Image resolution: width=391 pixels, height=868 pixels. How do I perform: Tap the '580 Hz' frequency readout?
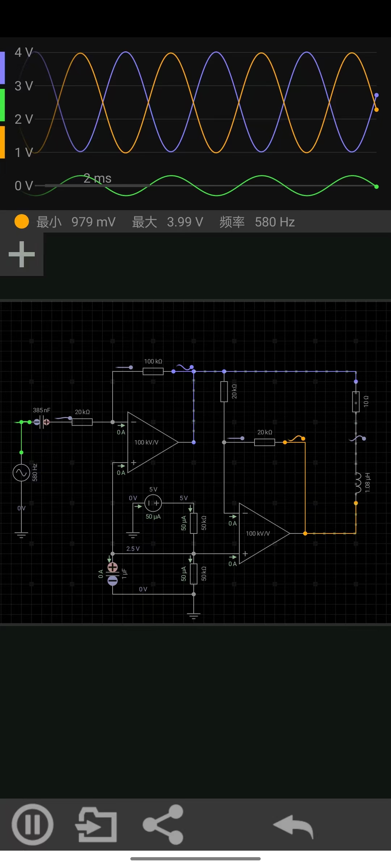pos(275,222)
